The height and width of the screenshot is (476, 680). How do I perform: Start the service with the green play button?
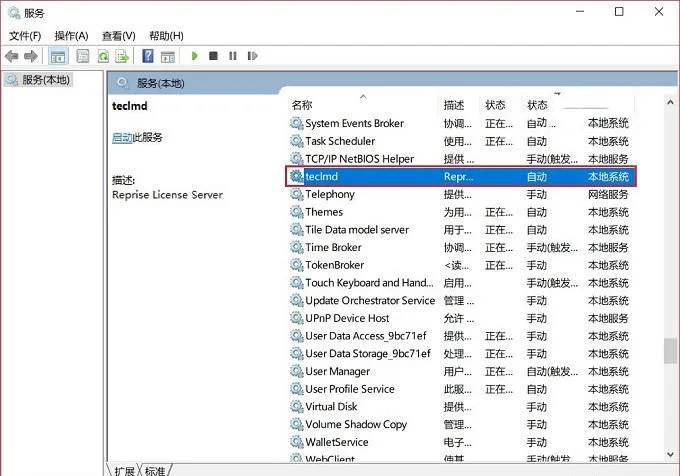click(x=194, y=56)
